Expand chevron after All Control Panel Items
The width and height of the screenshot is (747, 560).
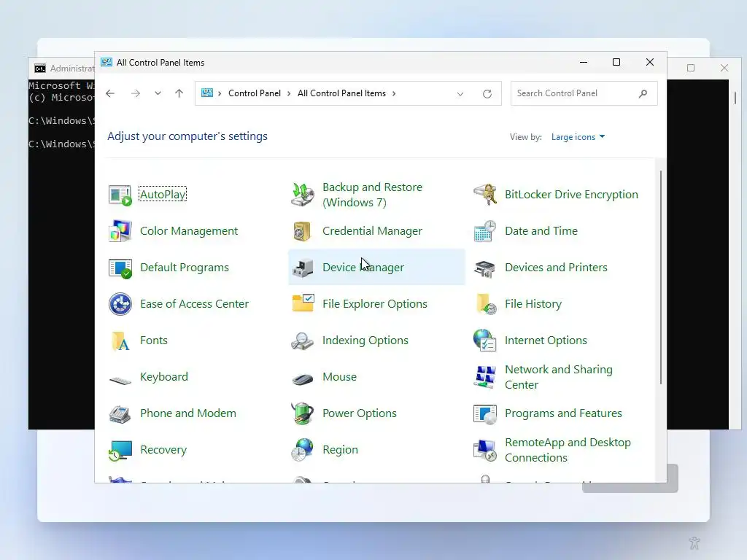pyautogui.click(x=394, y=93)
